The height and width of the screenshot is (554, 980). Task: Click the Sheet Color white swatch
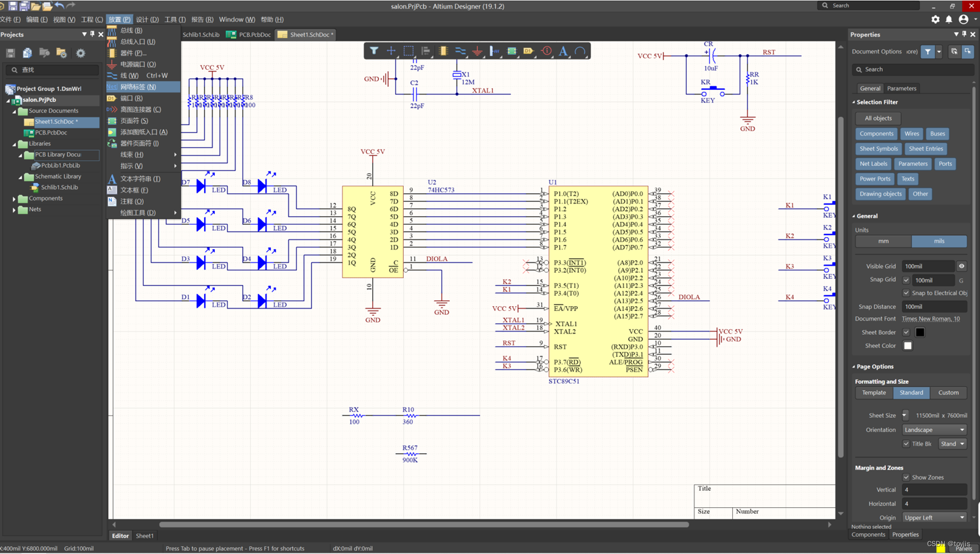(908, 346)
